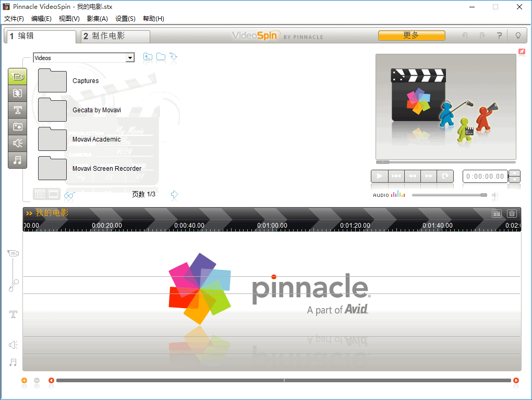Select the video track camera icon

pos(13,253)
